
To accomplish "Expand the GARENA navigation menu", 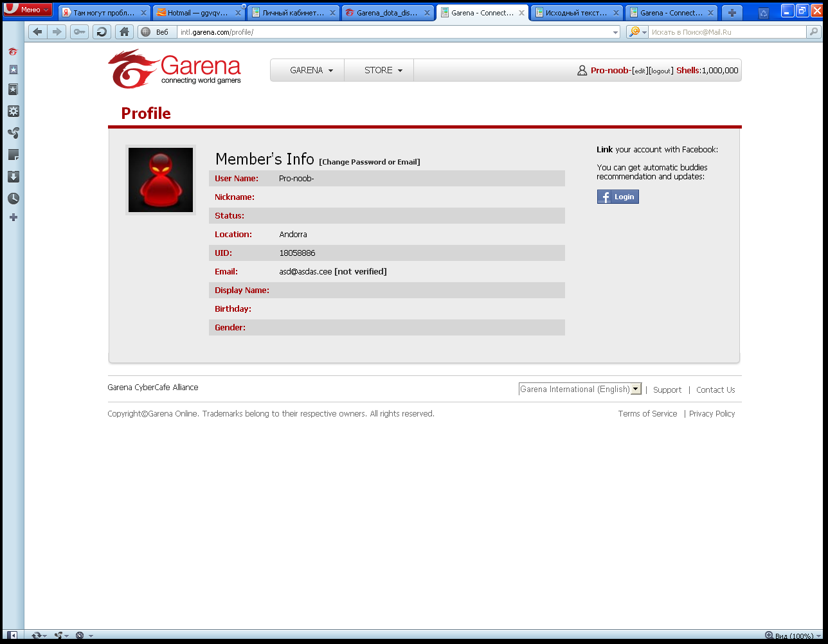I will pos(312,71).
